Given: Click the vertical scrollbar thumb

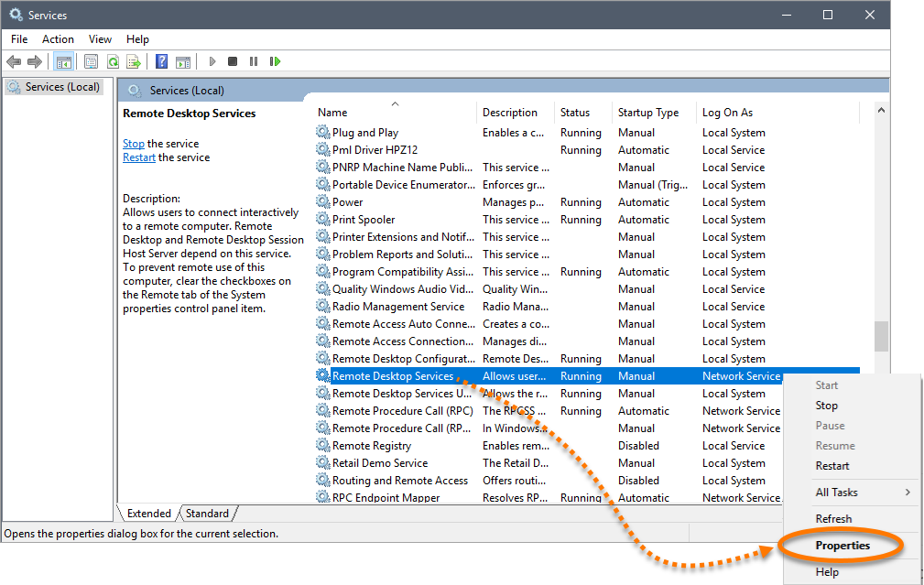Looking at the screenshot, I should tap(881, 336).
